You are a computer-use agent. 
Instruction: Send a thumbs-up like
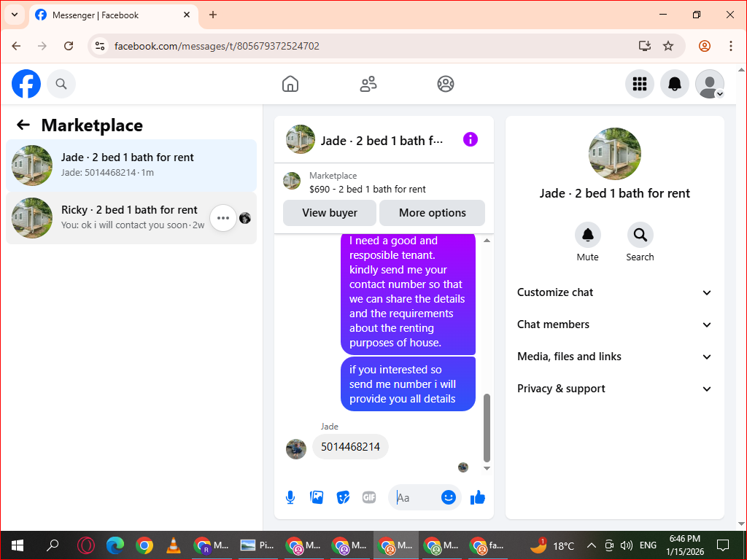(477, 497)
